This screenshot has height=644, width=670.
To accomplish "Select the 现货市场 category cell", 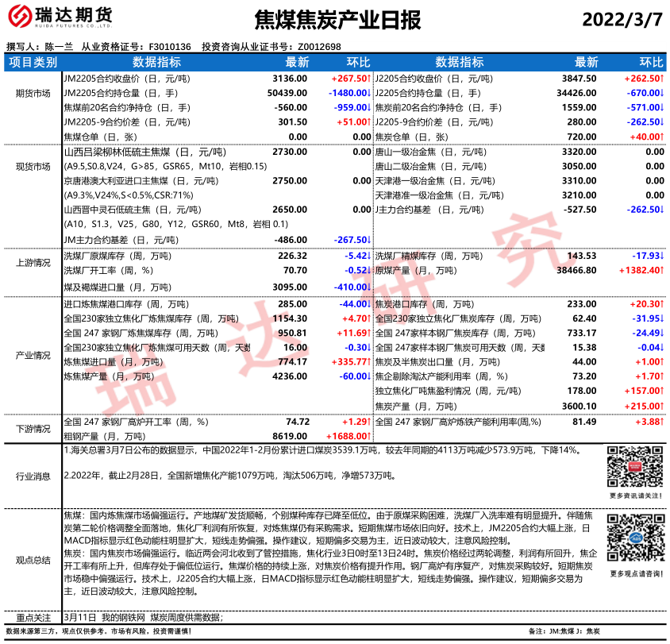I will click(x=33, y=167).
